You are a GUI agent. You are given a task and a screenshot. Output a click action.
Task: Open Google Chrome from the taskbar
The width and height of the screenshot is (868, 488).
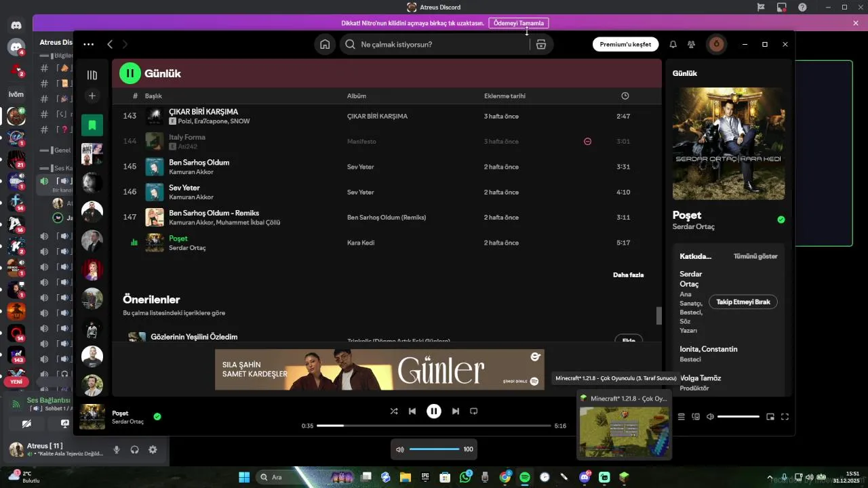click(505, 477)
